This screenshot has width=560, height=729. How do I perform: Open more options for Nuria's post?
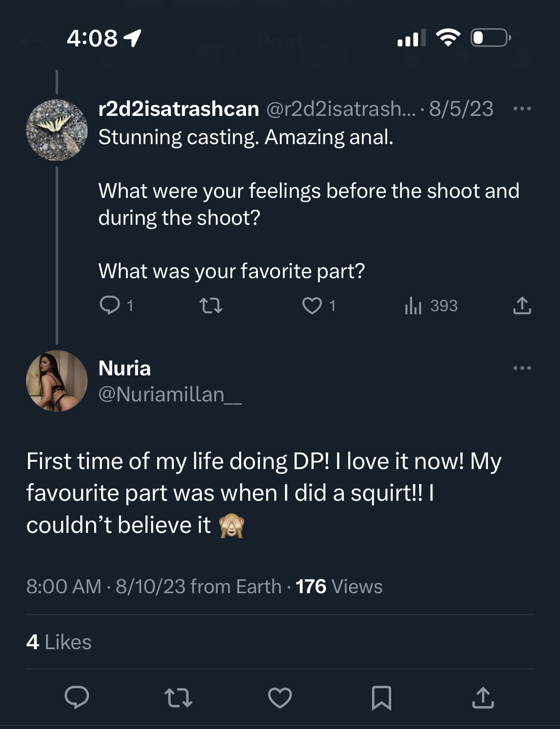point(522,368)
